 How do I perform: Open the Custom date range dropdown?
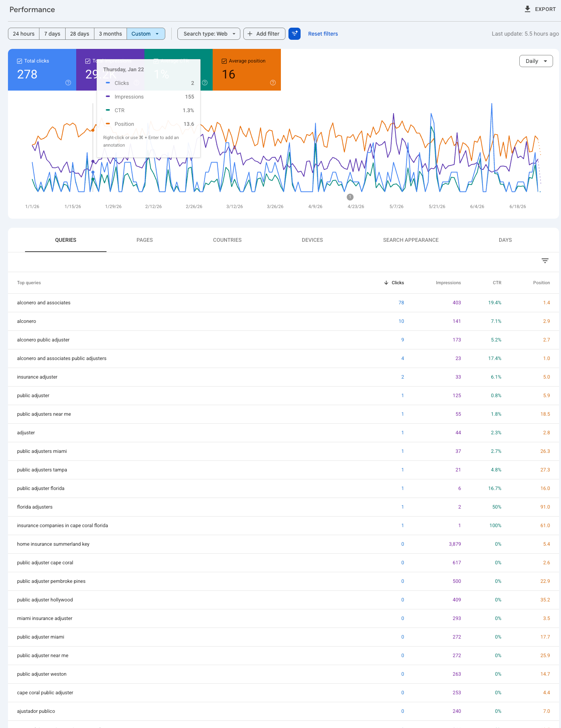click(x=146, y=34)
